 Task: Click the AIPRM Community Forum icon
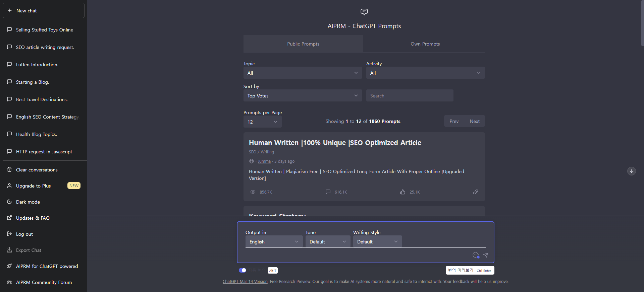point(9,282)
